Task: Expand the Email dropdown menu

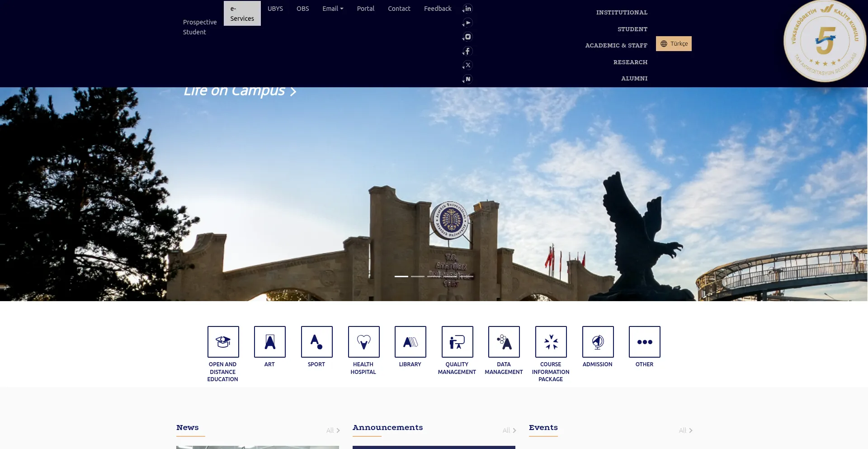Action: point(333,9)
